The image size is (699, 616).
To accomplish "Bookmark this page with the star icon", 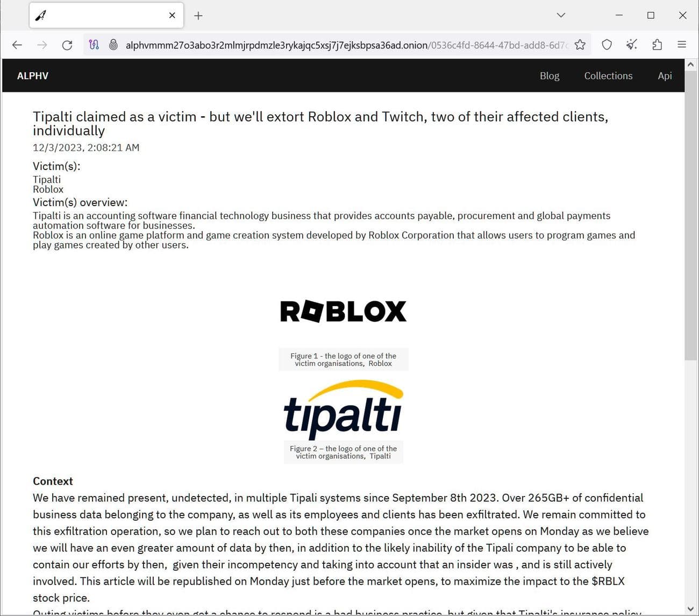I will pyautogui.click(x=580, y=45).
